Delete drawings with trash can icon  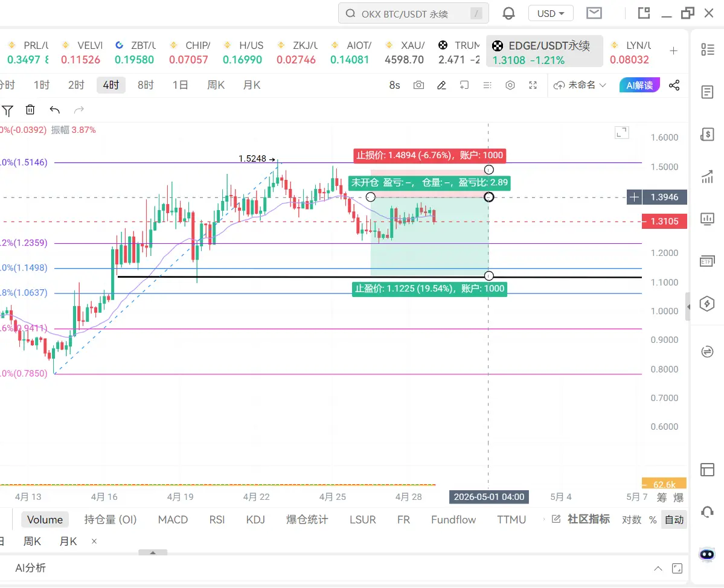30,110
